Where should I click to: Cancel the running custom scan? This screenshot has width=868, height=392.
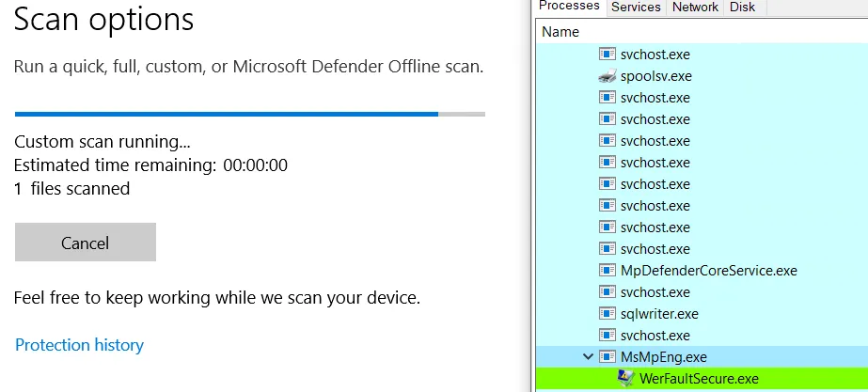86,243
